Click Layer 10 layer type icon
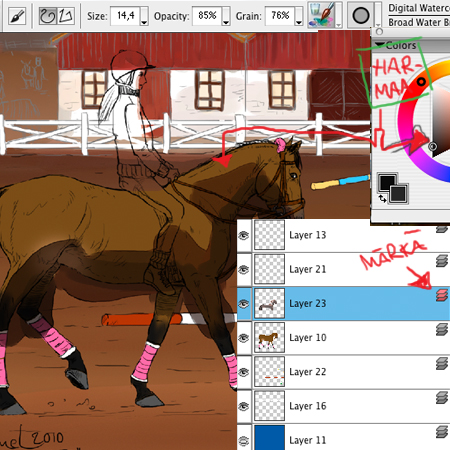The image size is (450, 450). [x=442, y=330]
